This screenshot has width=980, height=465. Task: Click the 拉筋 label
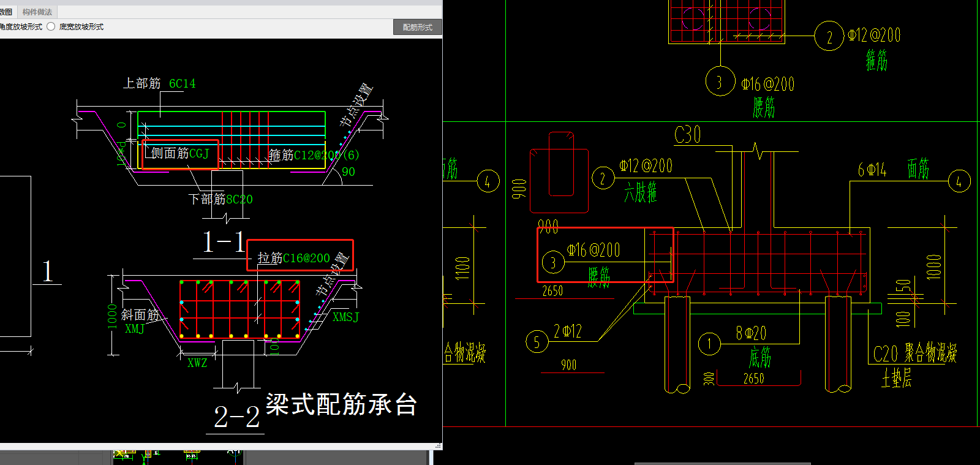pos(269,258)
